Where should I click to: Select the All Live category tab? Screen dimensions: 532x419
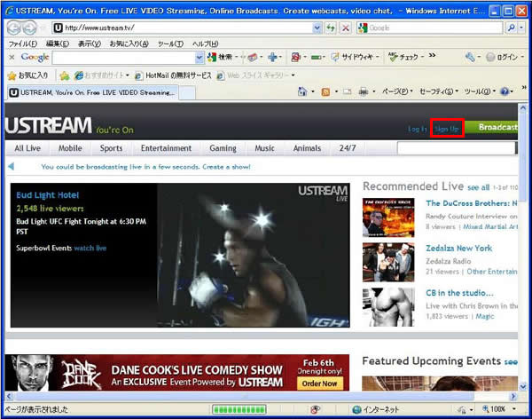coord(27,148)
